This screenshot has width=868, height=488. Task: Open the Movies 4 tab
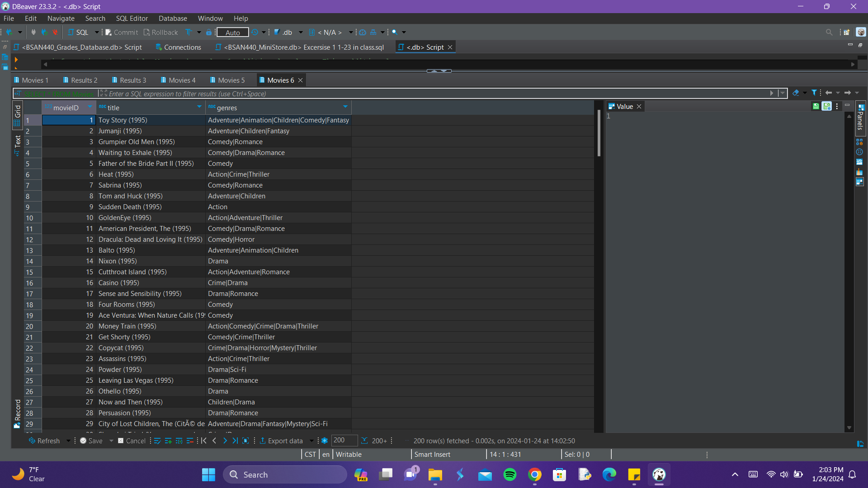(x=181, y=80)
